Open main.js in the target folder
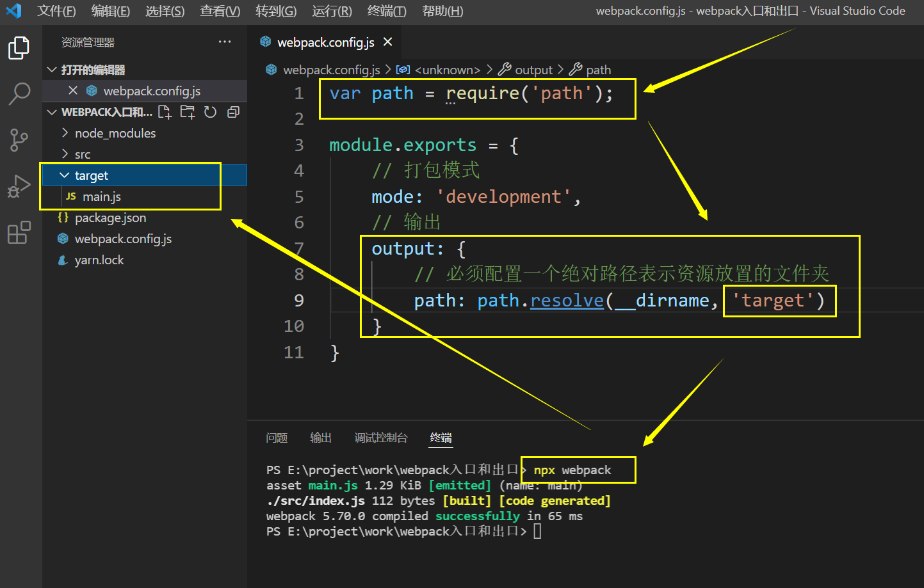 [102, 196]
